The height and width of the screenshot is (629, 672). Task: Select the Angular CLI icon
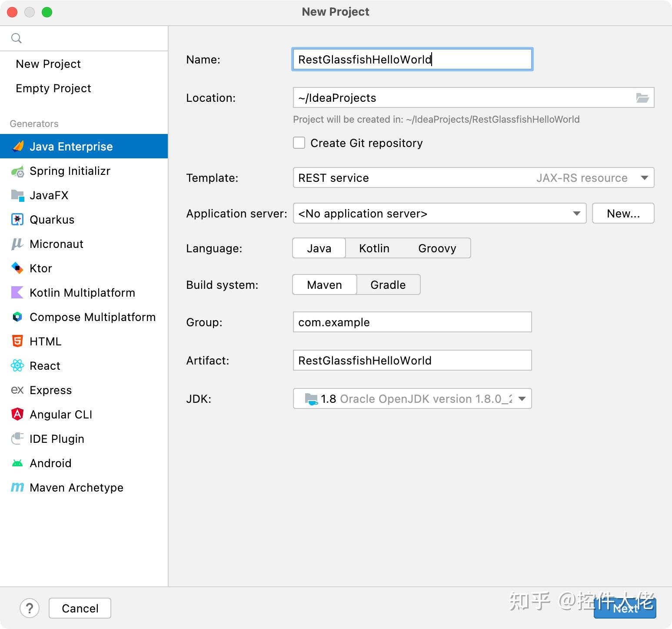(x=17, y=415)
